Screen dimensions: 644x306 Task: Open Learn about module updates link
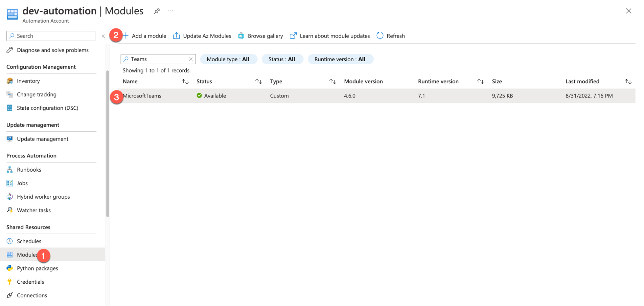pyautogui.click(x=330, y=36)
